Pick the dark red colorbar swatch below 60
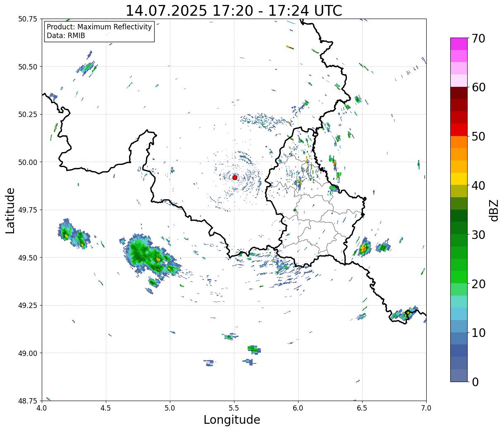504x430 pixels. click(459, 93)
